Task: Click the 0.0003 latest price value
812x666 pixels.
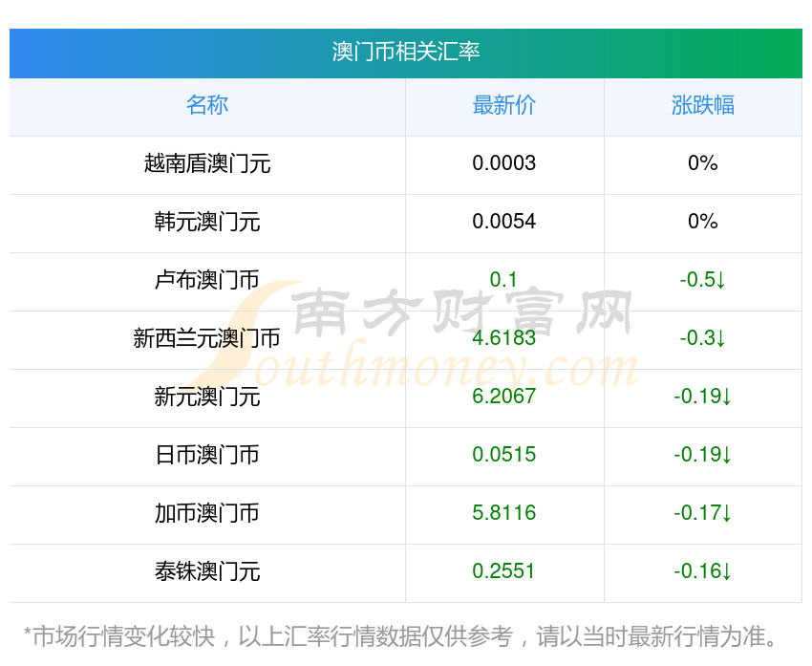Action: (x=504, y=163)
